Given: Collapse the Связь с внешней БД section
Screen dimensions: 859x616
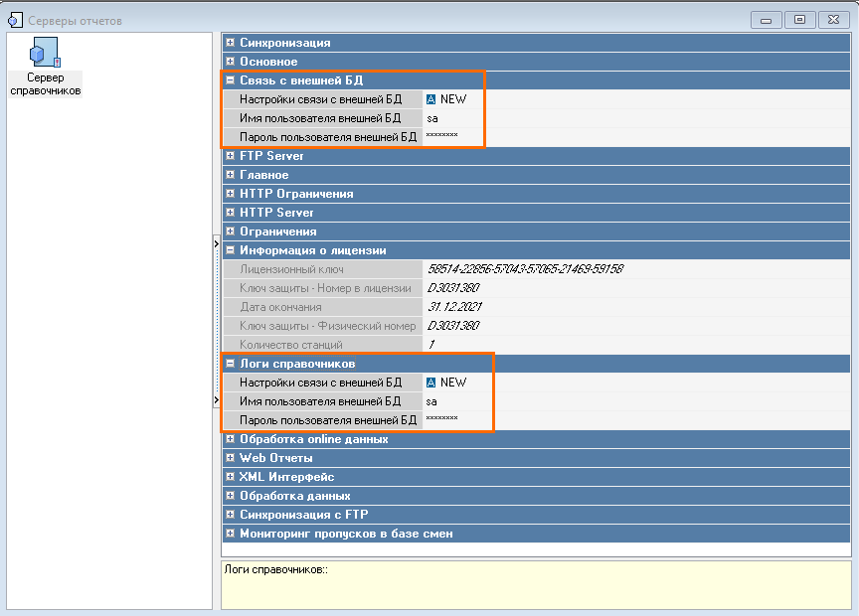Looking at the screenshot, I should point(231,80).
